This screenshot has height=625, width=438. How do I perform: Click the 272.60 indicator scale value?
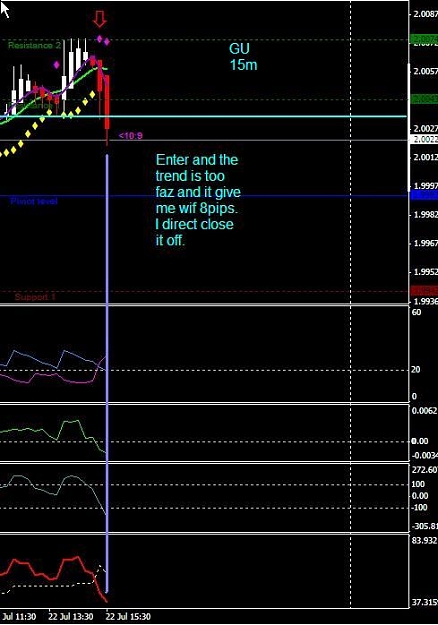[424, 470]
